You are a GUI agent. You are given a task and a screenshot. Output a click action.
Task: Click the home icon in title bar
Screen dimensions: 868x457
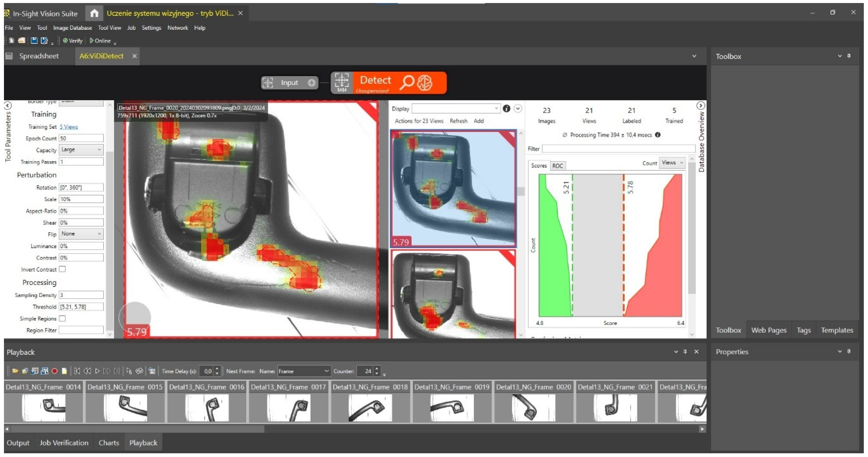click(x=94, y=13)
